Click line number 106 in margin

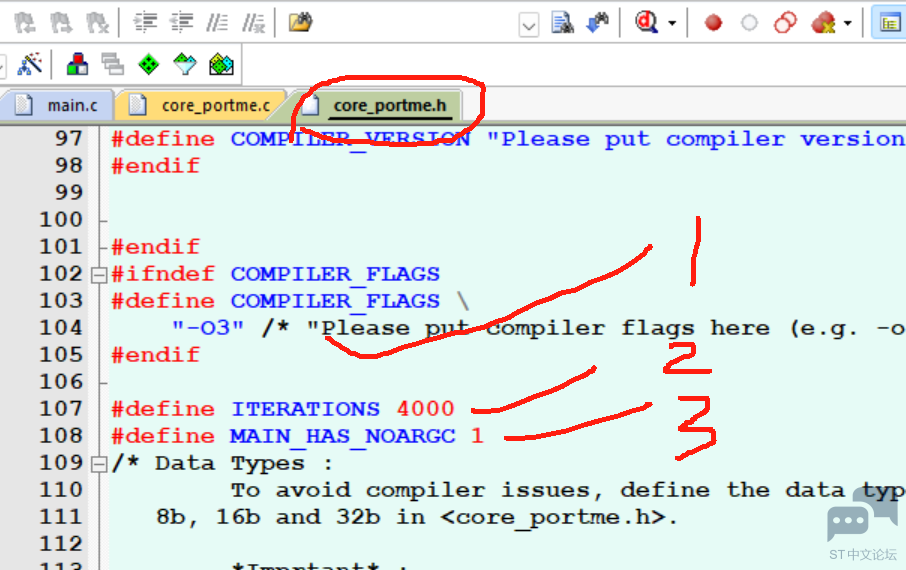[61, 382]
